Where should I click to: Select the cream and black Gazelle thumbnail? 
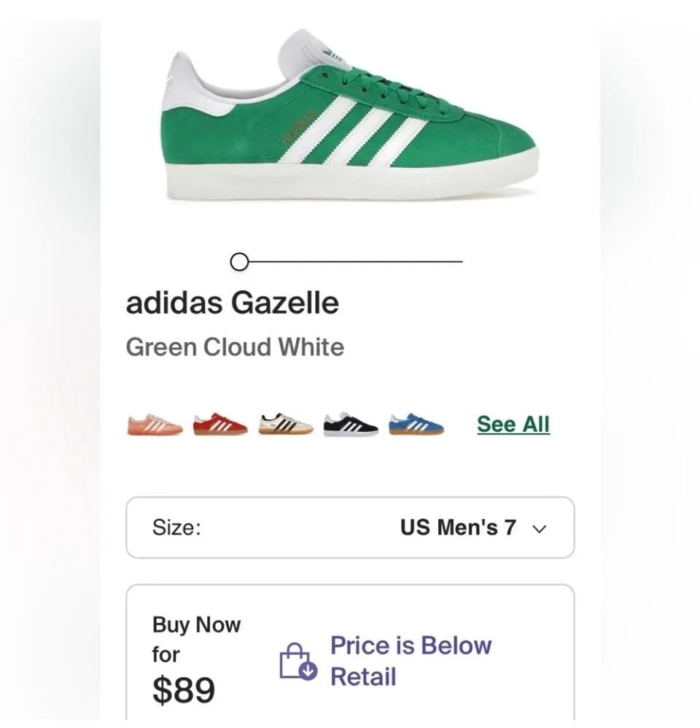(x=286, y=424)
